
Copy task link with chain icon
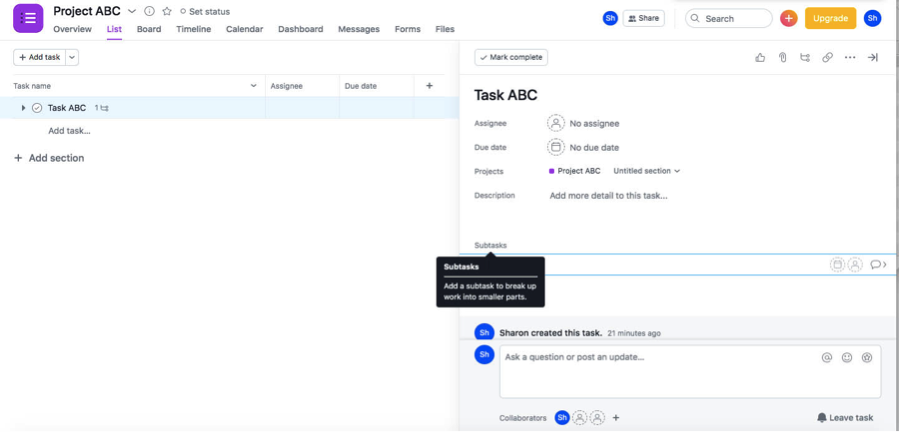827,58
